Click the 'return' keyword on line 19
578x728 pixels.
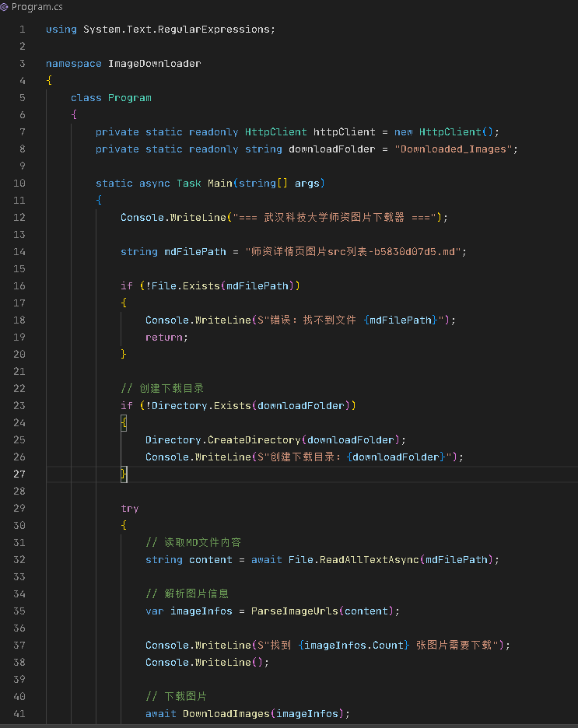point(164,337)
